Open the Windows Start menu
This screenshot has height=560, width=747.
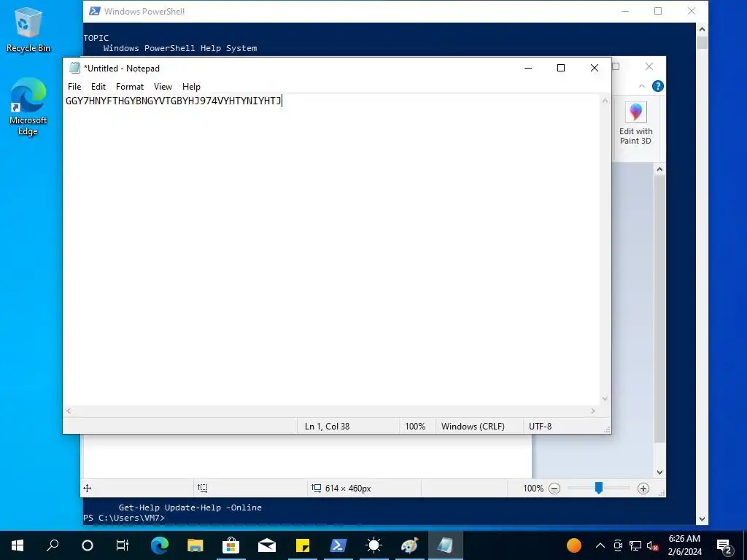pyautogui.click(x=18, y=545)
